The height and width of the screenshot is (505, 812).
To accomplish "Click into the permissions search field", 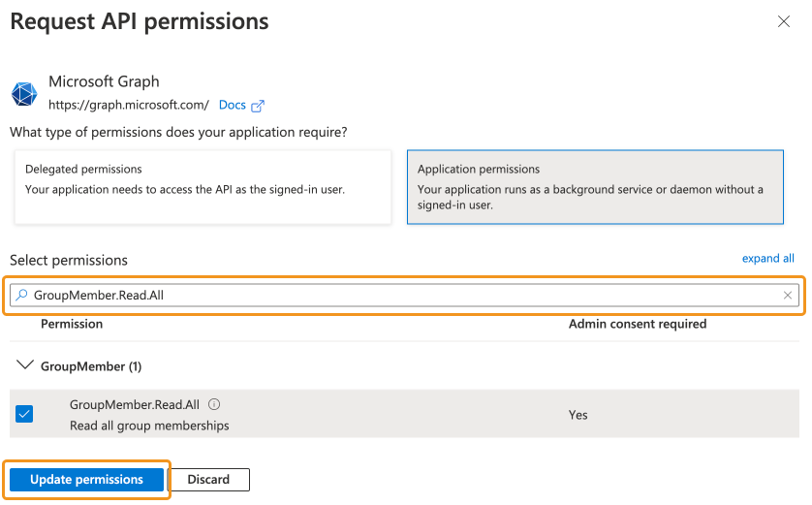I will pos(404,296).
